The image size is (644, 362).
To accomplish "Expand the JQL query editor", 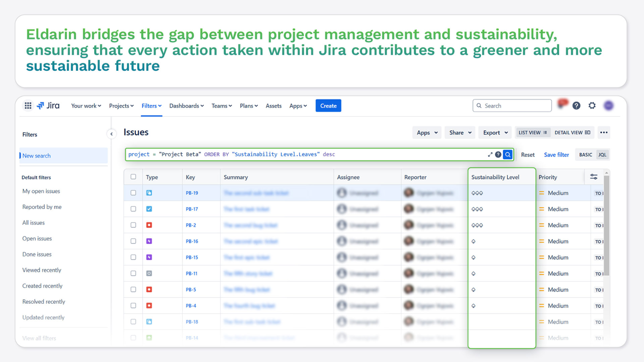I will coord(490,154).
